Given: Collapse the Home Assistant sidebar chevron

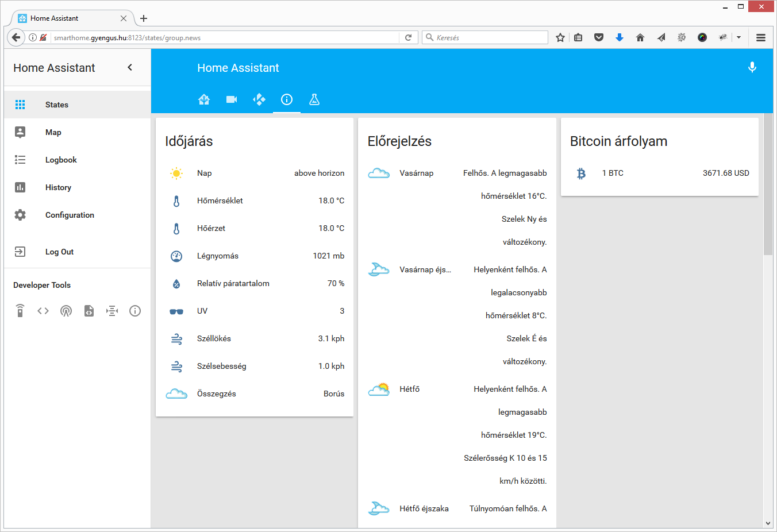Looking at the screenshot, I should (130, 67).
